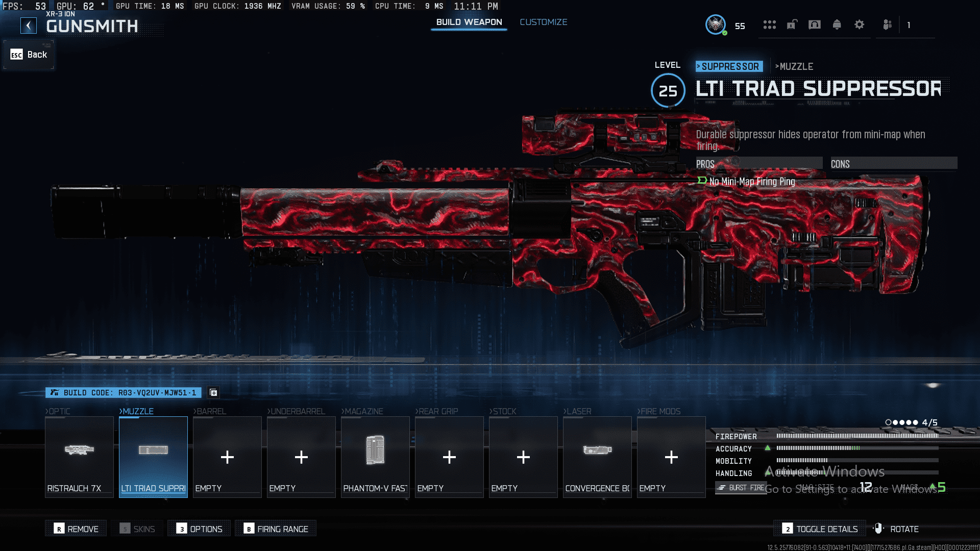Click the ESC Back button
This screenshot has height=551, width=980.
29,55
